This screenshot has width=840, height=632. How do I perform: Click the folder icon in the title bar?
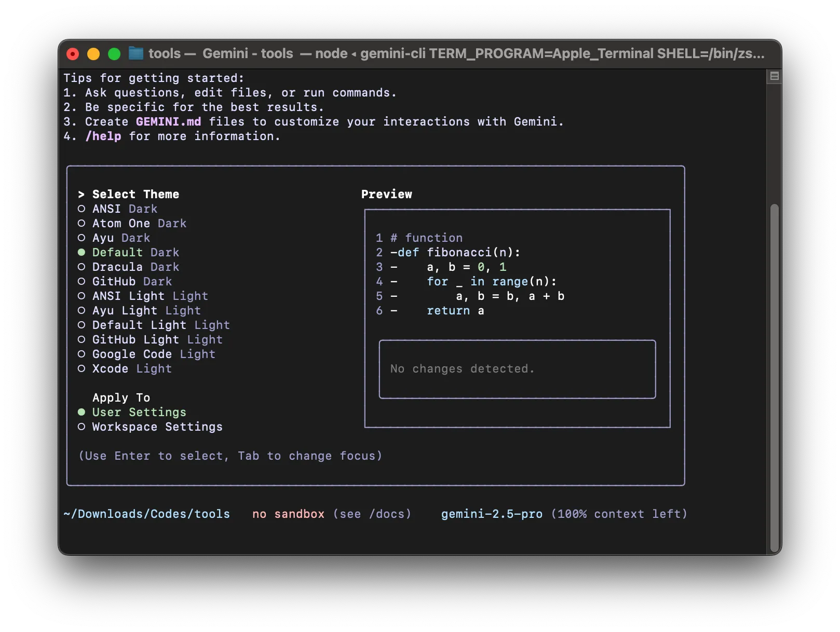click(x=136, y=53)
